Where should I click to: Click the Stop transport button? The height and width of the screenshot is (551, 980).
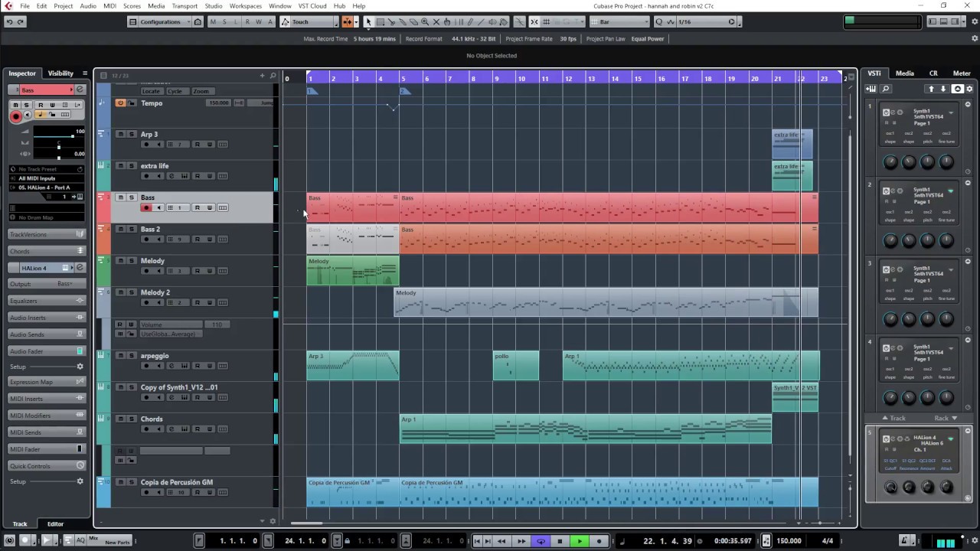560,541
